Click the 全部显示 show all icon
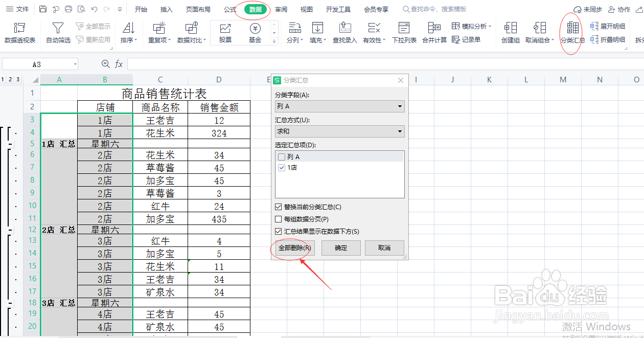Viewport: 644px width, 338px height. (80, 26)
